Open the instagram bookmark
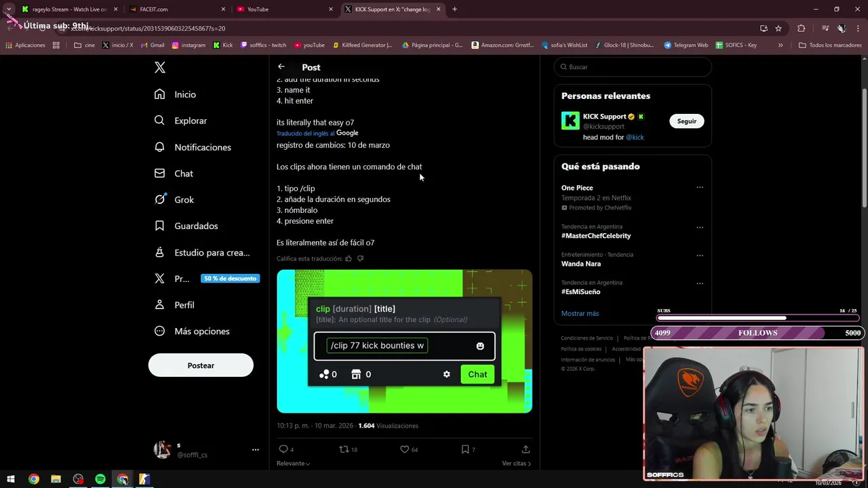 coord(189,45)
